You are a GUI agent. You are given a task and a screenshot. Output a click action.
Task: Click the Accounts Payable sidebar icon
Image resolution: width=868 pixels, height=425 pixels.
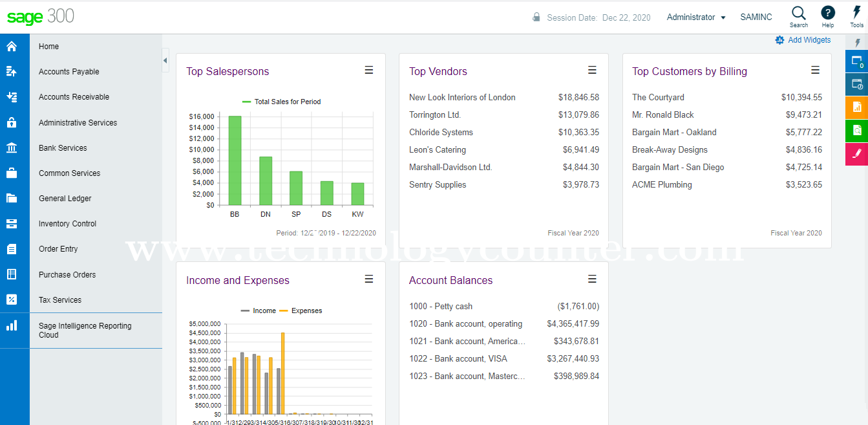(12, 72)
